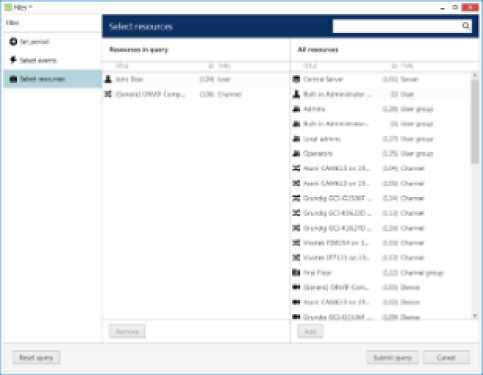The height and width of the screenshot is (375, 483).
Task: Select the ONVIF device row in All resources
Action: click(381, 287)
